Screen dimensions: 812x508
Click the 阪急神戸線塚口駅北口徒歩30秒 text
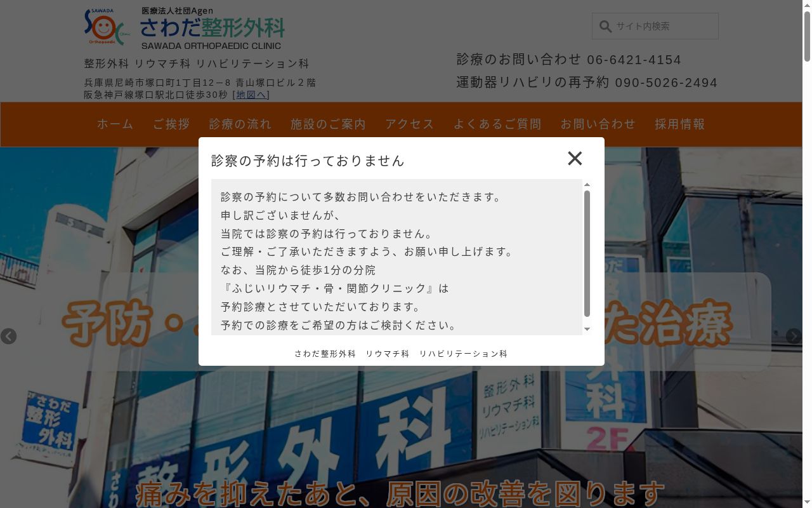pos(155,95)
